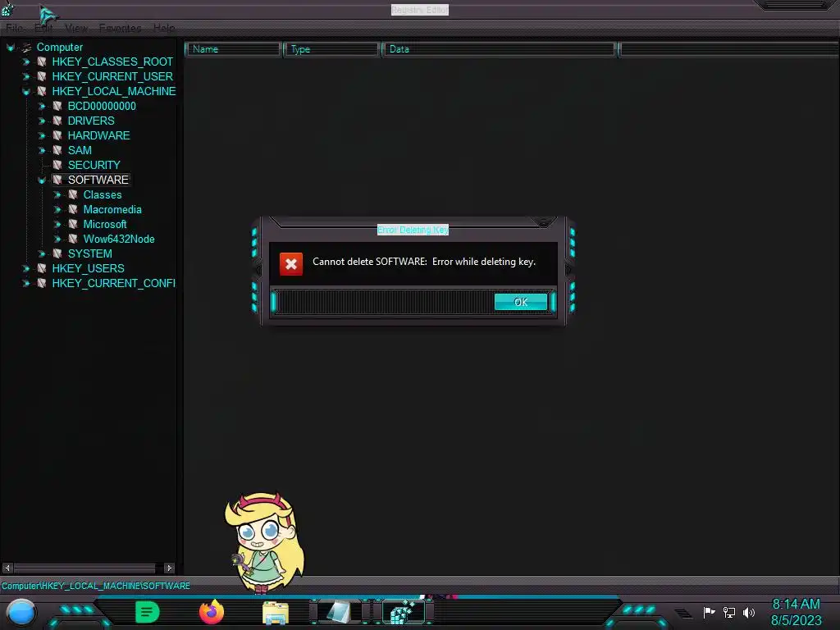Click the Star Butterfly desktop mascot
This screenshot has height=630, width=840.
265,542
